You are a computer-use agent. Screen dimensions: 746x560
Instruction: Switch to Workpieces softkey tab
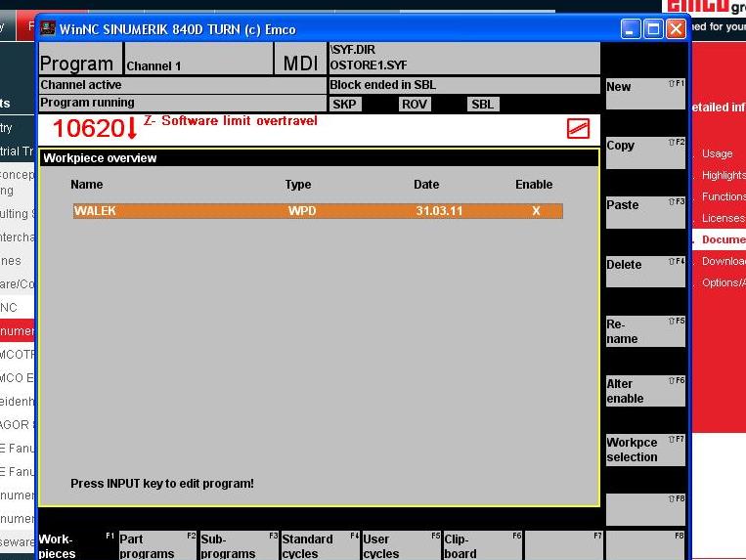click(76, 545)
